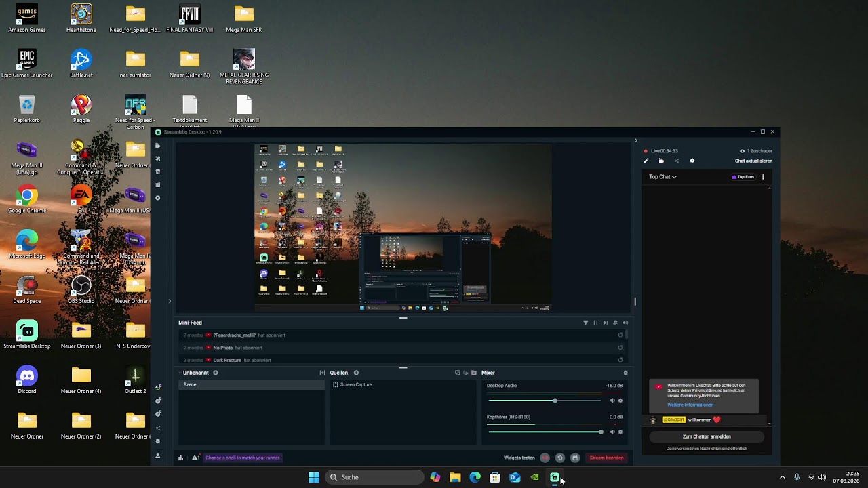Add a new scene with plus icon

click(216, 373)
